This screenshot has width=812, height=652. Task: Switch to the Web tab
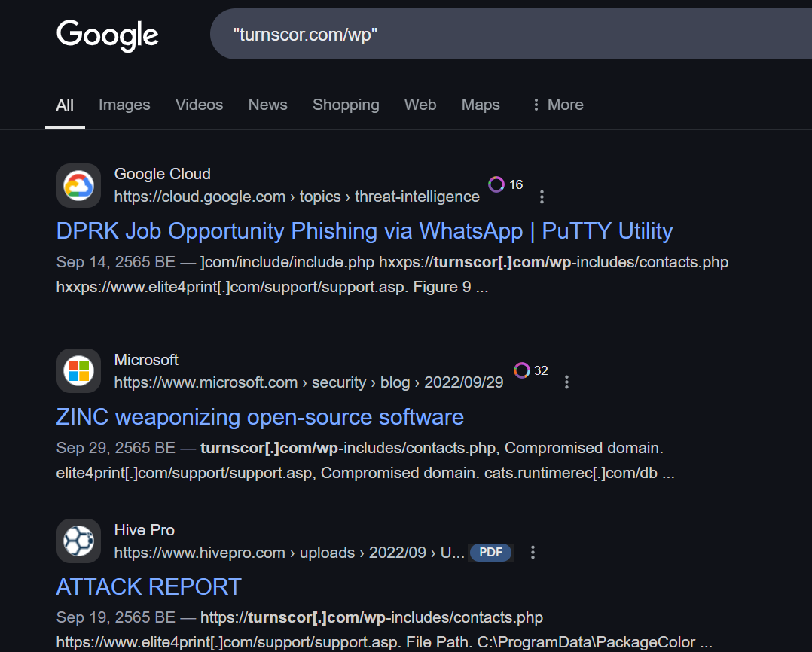click(x=420, y=105)
